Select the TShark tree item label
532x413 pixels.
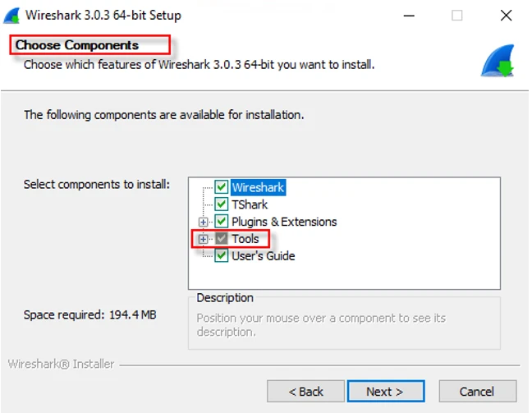click(250, 204)
